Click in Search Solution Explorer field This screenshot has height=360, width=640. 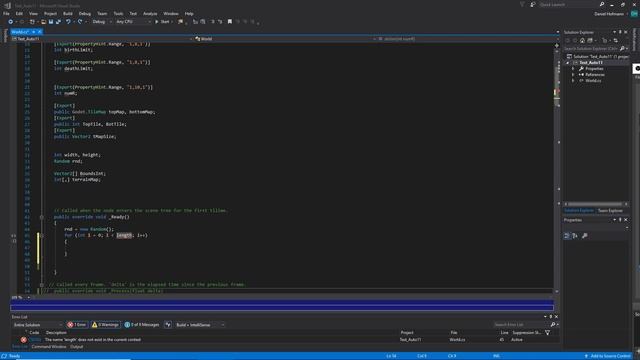[591, 49]
